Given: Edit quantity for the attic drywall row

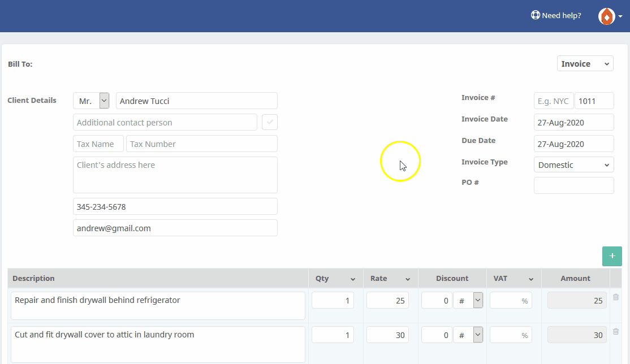Looking at the screenshot, I should click(x=333, y=335).
